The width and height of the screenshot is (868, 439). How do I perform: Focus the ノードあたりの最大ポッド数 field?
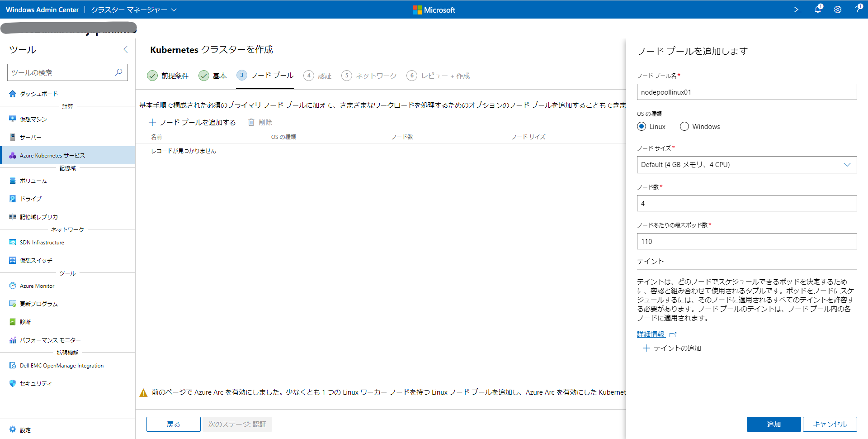pyautogui.click(x=747, y=241)
